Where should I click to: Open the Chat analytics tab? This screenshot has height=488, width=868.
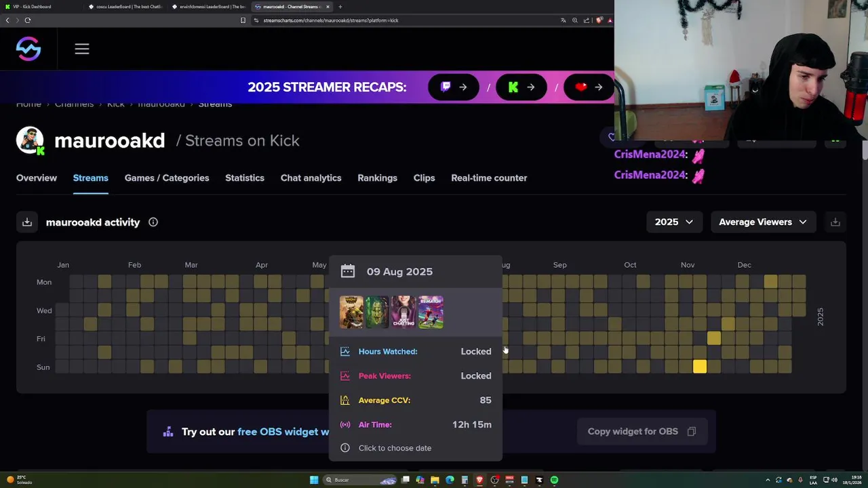pos(311,178)
